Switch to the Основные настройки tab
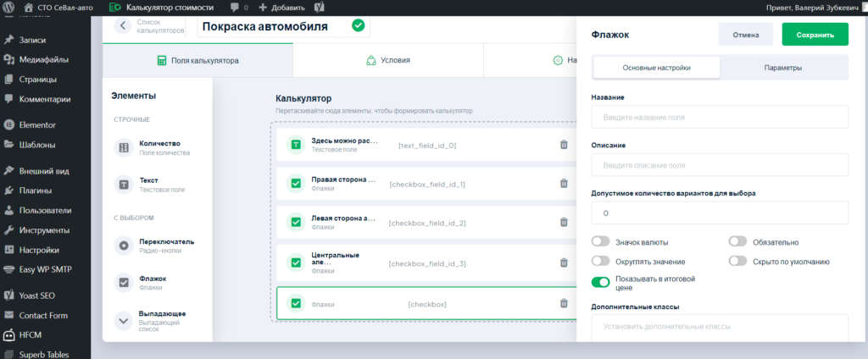This screenshot has width=868, height=359. point(657,68)
